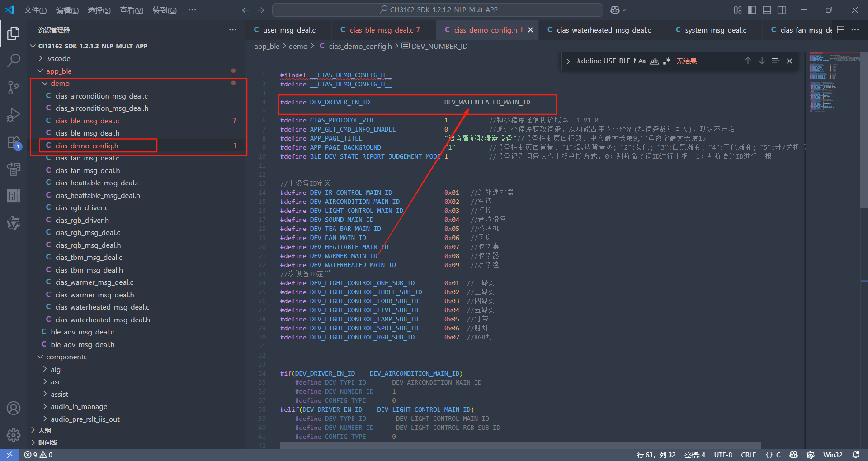Click the split editor icon
Image resolution: width=868 pixels, height=461 pixels.
(x=840, y=30)
